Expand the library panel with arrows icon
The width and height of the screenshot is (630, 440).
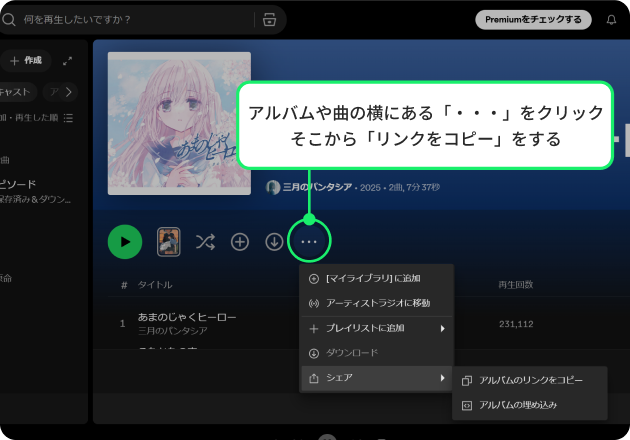[x=68, y=61]
